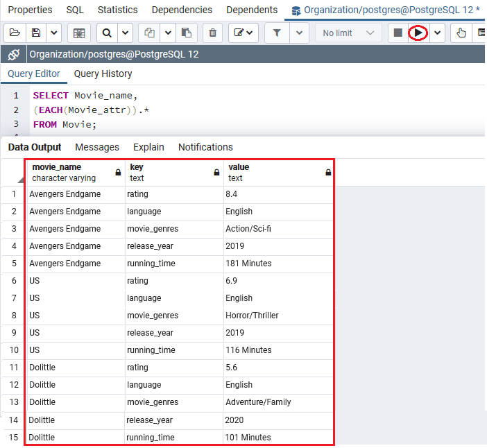The image size is (487, 448).
Task: Switch to the Properties tab
Action: point(30,10)
